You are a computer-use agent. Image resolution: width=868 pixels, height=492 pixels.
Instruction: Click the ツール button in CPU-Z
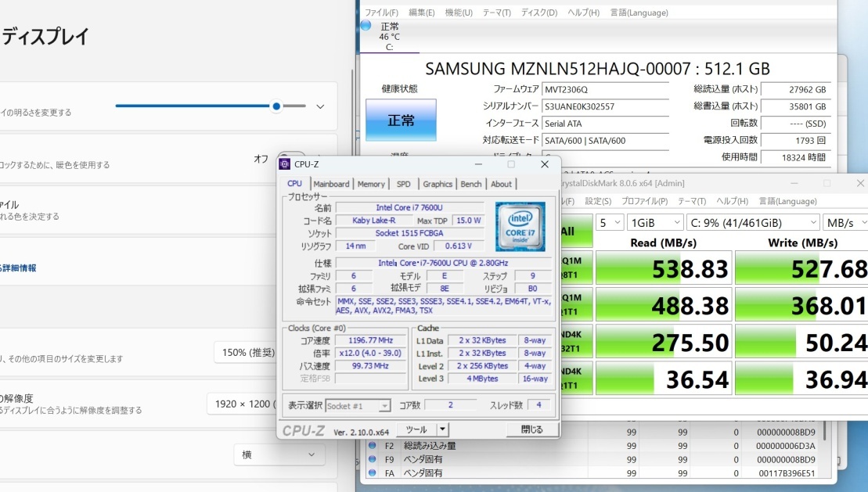(x=417, y=429)
